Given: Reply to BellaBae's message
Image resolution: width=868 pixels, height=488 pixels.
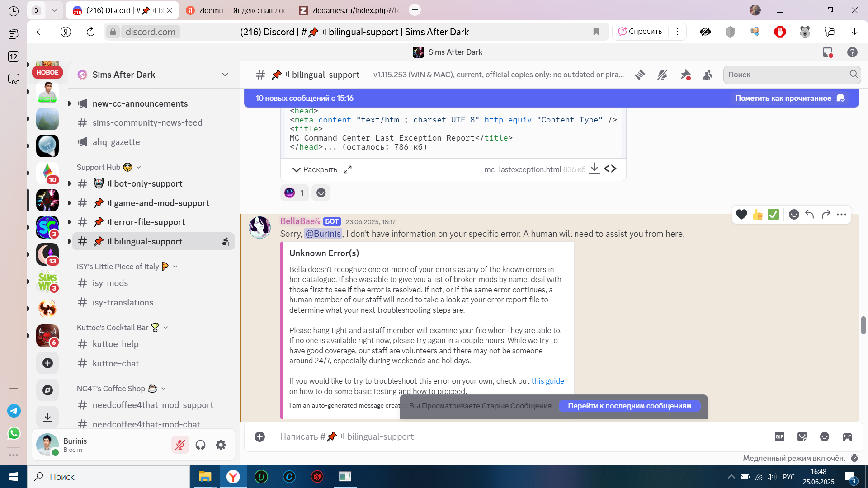Looking at the screenshot, I should click(810, 215).
